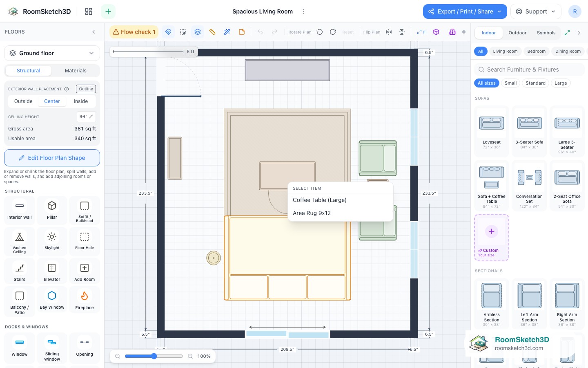Select the marquee selection tool
Image resolution: width=588 pixels, height=368 pixels.
click(183, 32)
